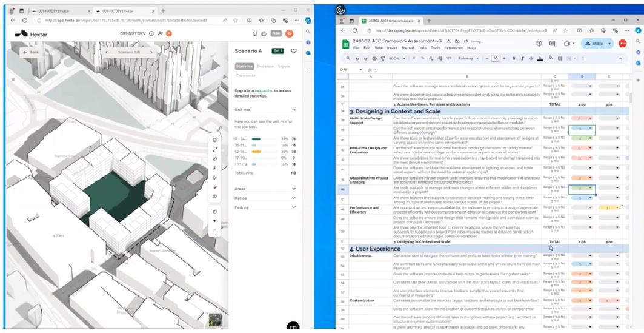Screen dimensions: 644x333
Task: Favorite Scenario 4 with heart icon
Action: click(293, 51)
